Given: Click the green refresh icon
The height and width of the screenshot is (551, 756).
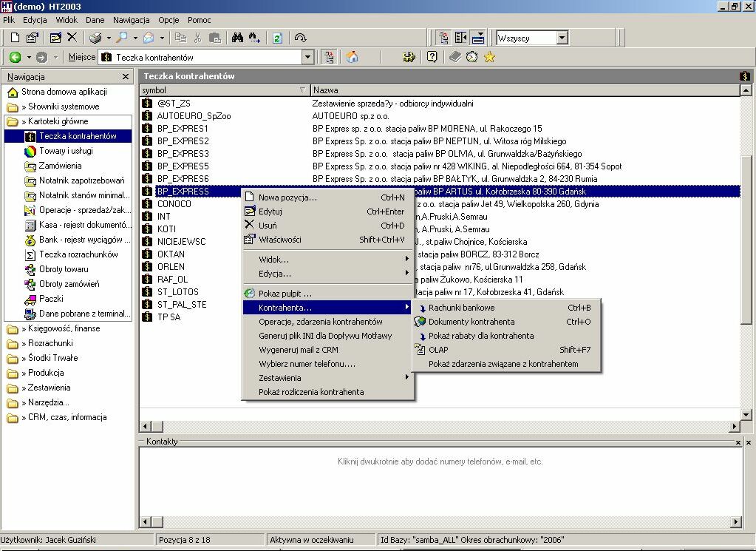Looking at the screenshot, I should point(277,38).
